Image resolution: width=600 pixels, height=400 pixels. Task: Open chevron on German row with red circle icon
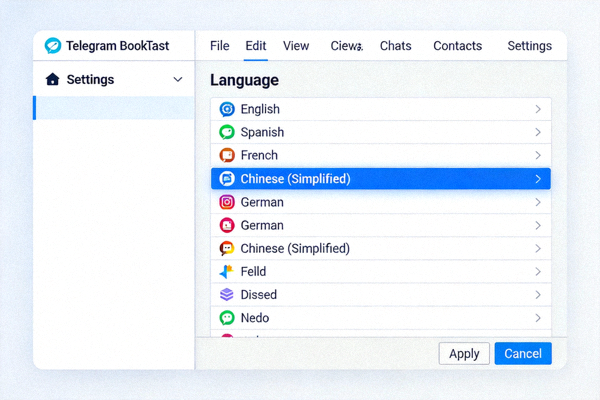(x=538, y=225)
